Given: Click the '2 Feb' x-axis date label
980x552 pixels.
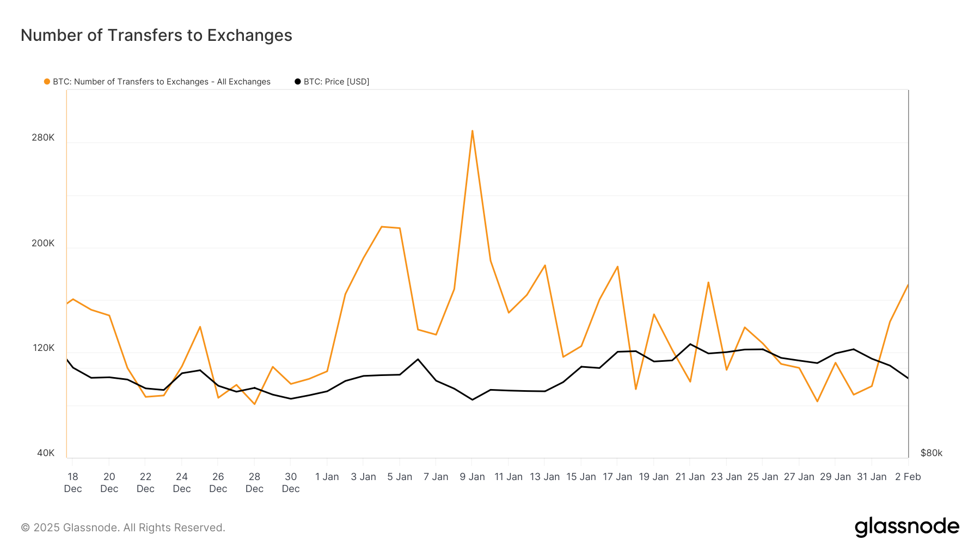Looking at the screenshot, I should (908, 477).
